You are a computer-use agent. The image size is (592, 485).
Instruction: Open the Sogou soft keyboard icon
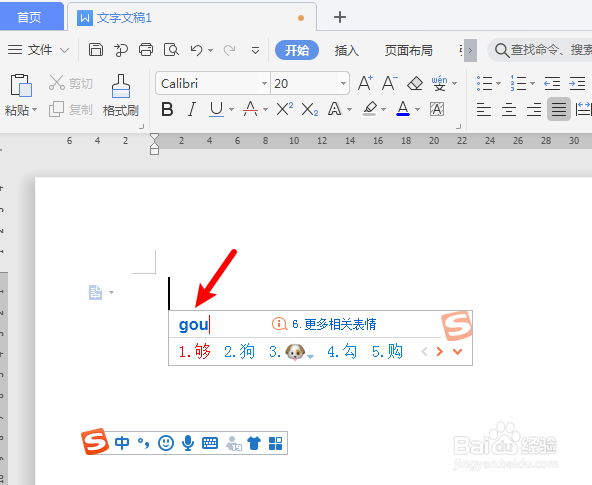pyautogui.click(x=210, y=443)
